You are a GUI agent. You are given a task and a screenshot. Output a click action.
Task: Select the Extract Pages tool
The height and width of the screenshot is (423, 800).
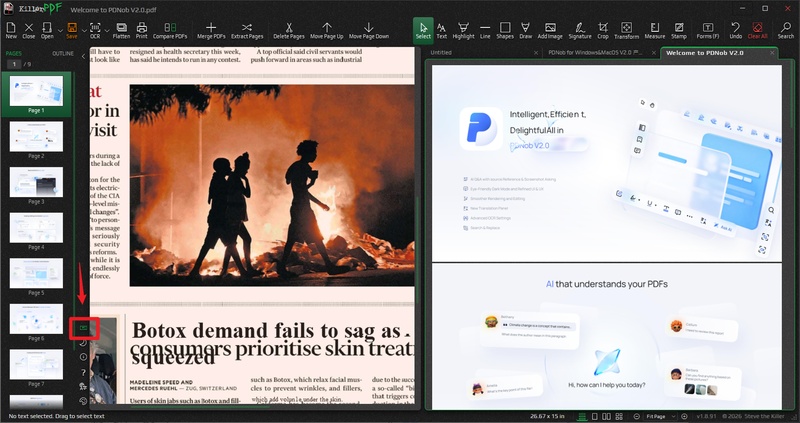[x=247, y=30]
